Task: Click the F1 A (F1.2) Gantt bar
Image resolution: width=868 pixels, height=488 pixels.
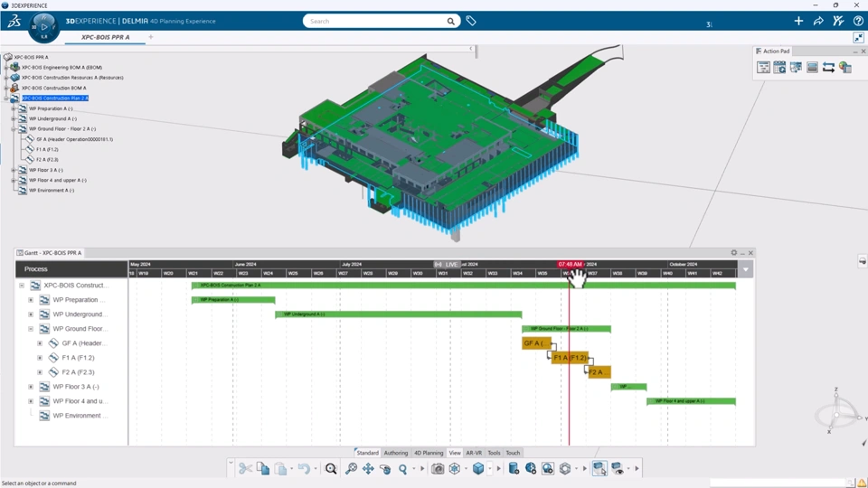Action: coord(570,358)
